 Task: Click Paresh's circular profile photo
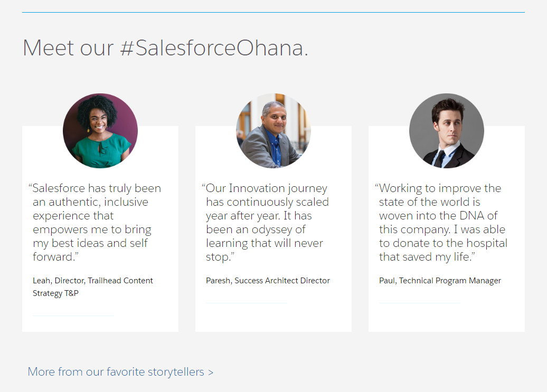click(273, 131)
